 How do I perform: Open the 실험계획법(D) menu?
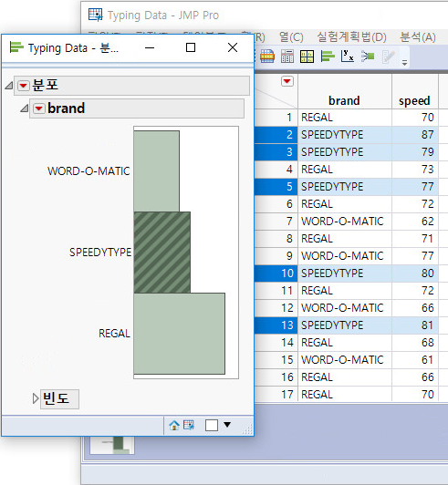(351, 37)
